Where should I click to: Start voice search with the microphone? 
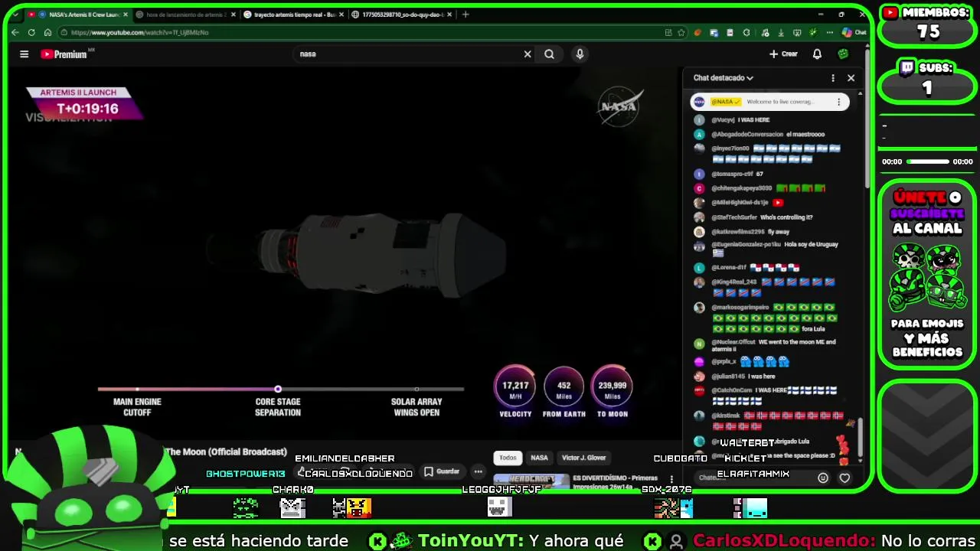[x=580, y=54]
